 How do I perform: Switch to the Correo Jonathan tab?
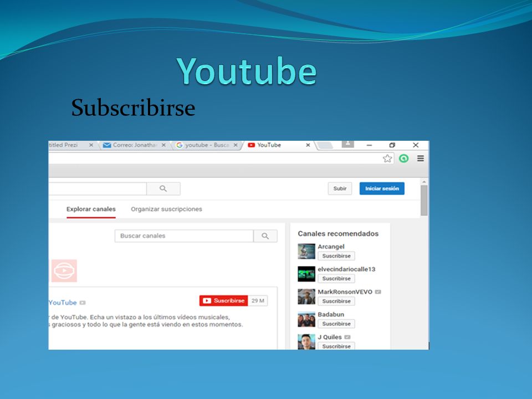(x=134, y=145)
